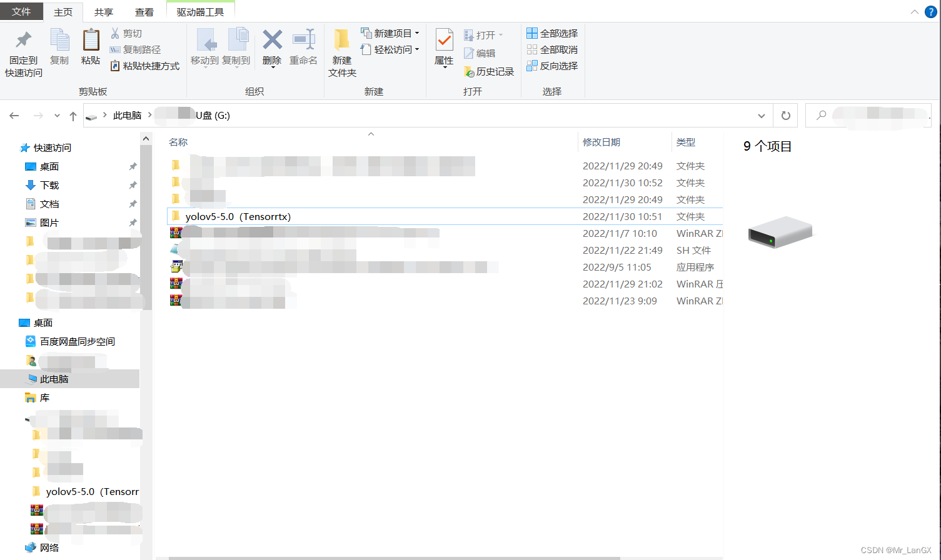941x560 pixels.
Task: Select the 应用程序 row dated 2022/9/5
Action: [445, 267]
